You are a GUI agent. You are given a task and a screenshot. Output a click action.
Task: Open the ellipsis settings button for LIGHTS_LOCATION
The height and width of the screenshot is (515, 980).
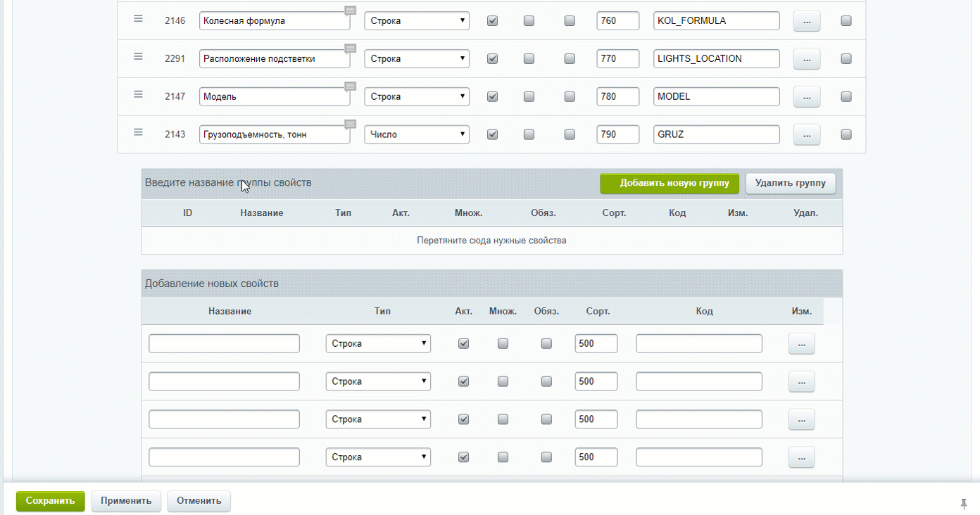(807, 59)
